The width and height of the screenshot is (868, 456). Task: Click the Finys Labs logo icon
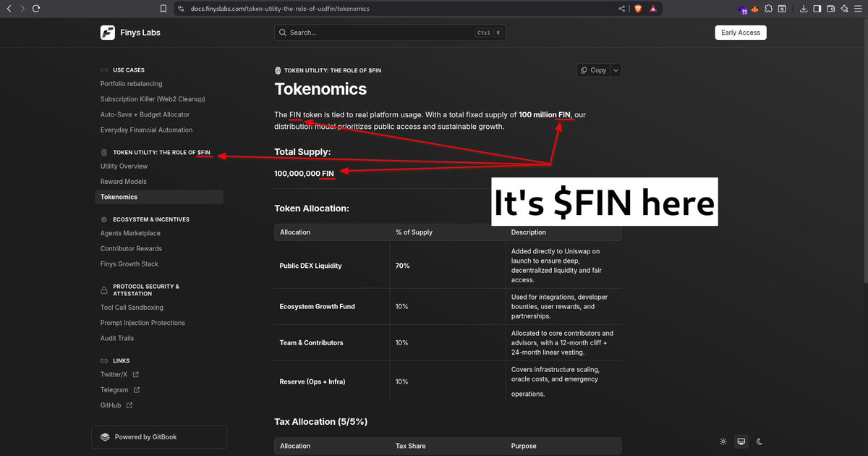(108, 33)
